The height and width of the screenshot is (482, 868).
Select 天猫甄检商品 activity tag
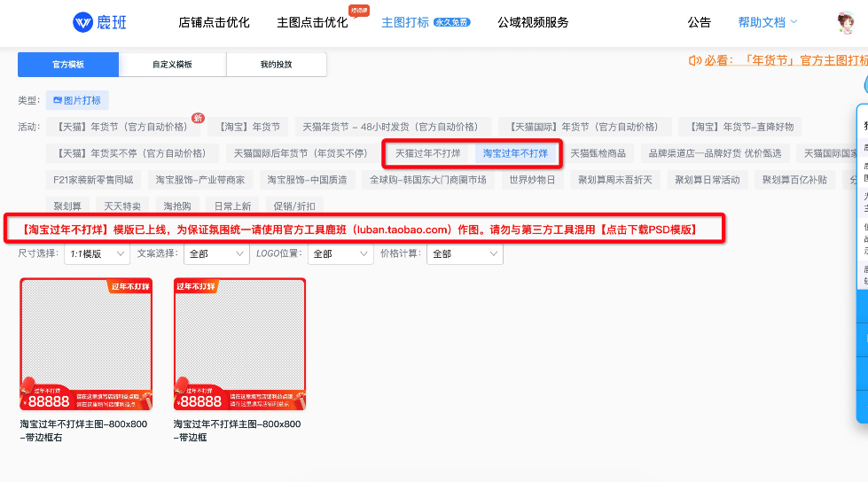coord(598,153)
